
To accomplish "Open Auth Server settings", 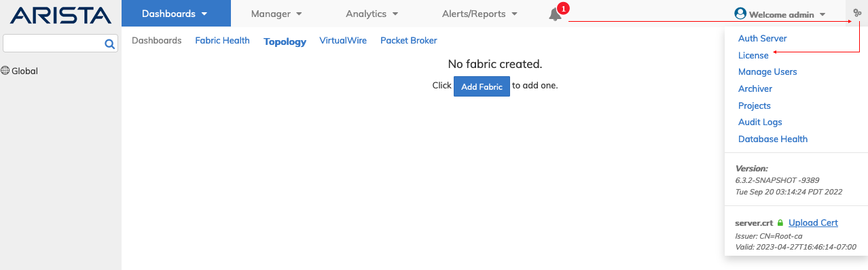I will (x=763, y=39).
